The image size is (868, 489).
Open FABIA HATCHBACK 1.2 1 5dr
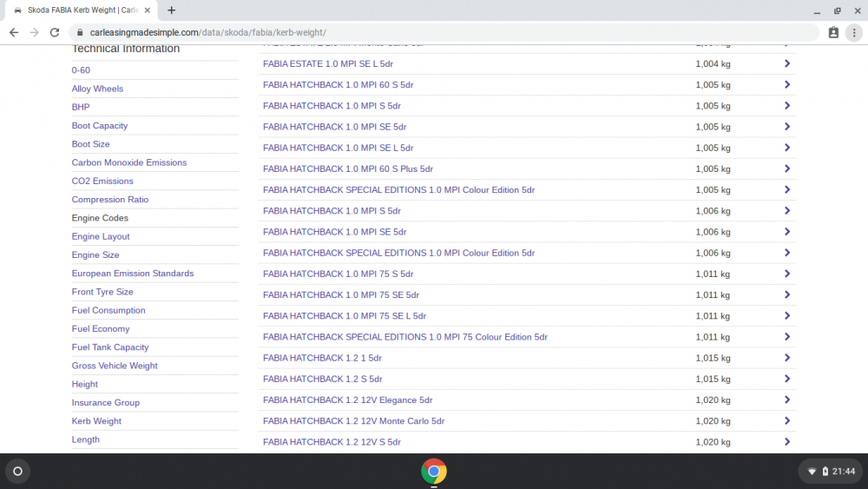click(x=322, y=359)
